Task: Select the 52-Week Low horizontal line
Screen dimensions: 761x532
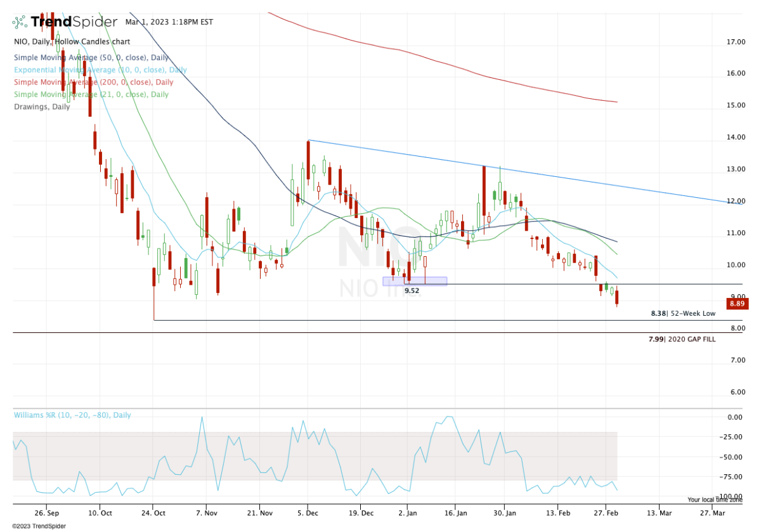Action: (x=380, y=320)
